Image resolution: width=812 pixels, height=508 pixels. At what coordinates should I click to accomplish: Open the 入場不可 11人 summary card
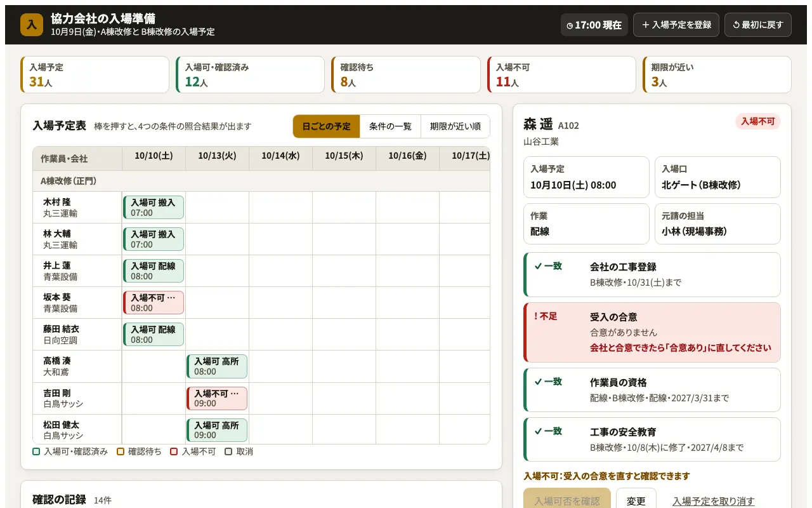click(561, 75)
